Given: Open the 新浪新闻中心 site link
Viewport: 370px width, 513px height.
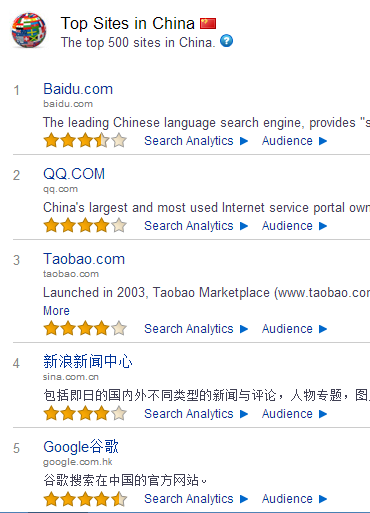Looking at the screenshot, I should (88, 362).
